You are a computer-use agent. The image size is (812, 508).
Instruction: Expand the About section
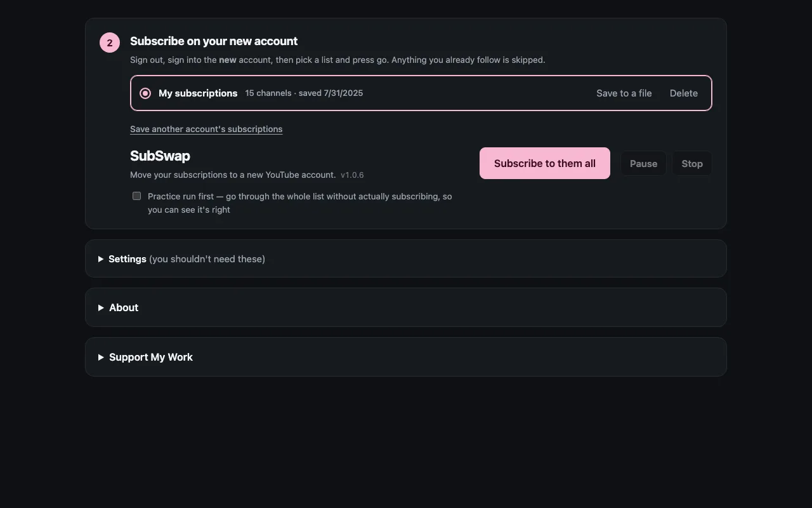406,307
